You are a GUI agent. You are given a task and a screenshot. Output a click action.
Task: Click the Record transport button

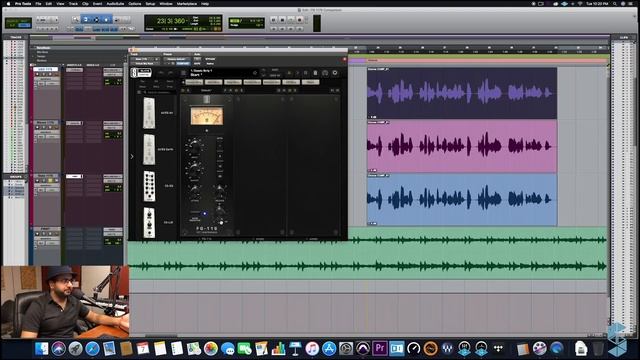(300, 19)
